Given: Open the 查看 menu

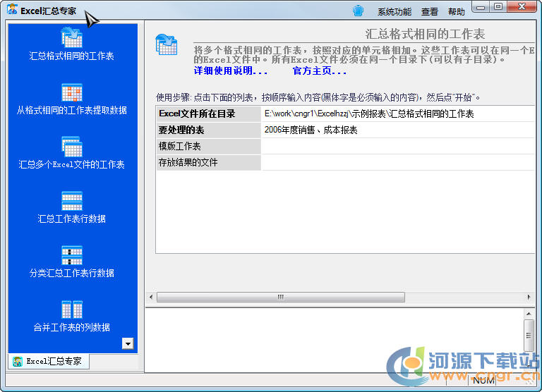Looking at the screenshot, I should [x=430, y=12].
